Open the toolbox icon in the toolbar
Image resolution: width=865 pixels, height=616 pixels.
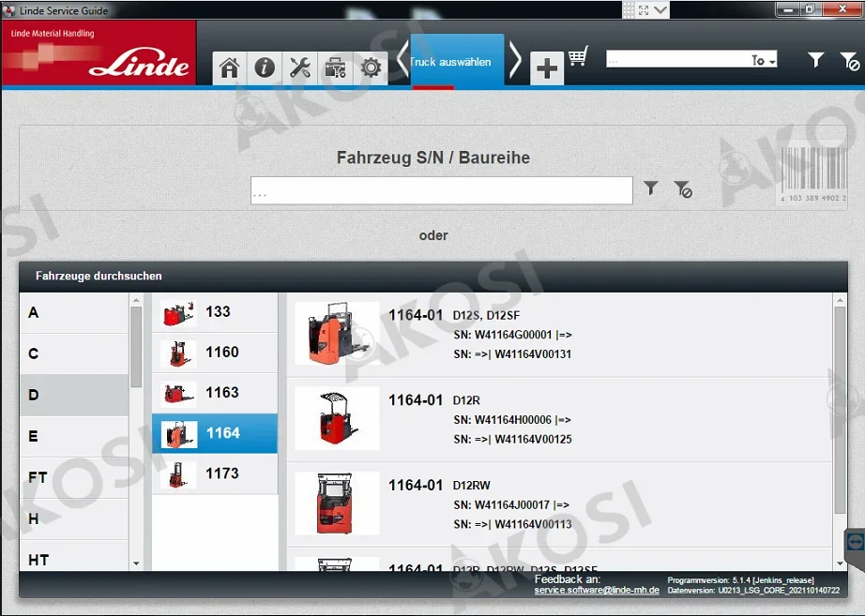click(335, 68)
